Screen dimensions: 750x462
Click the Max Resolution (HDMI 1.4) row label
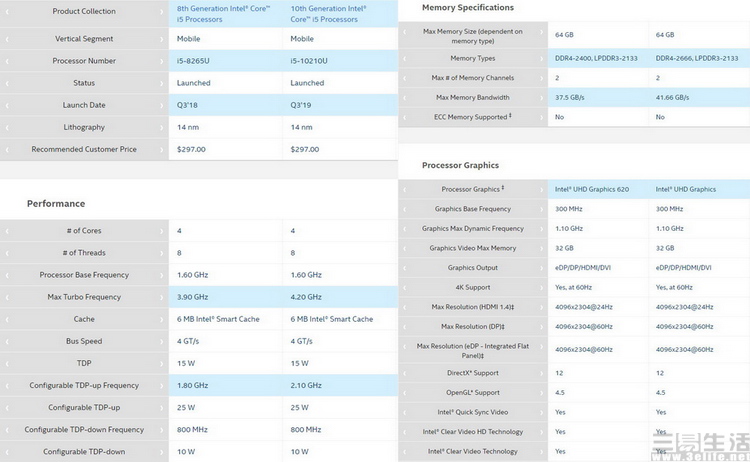pyautogui.click(x=473, y=307)
